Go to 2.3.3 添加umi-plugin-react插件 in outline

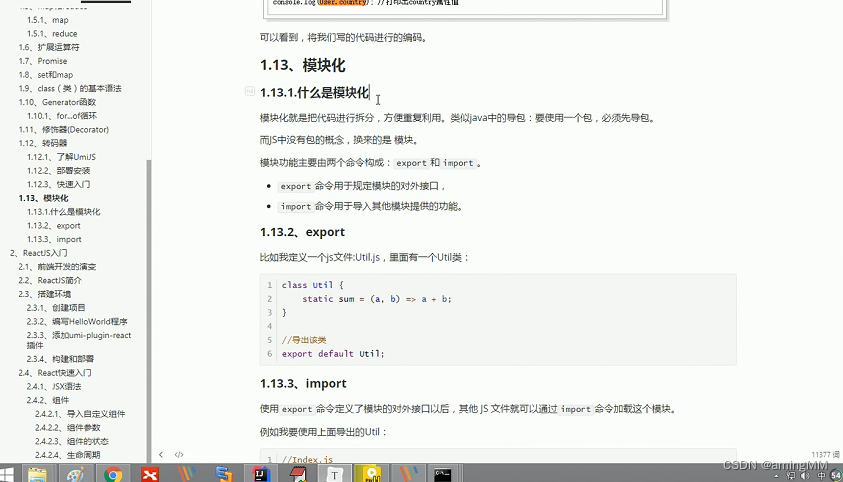click(79, 340)
